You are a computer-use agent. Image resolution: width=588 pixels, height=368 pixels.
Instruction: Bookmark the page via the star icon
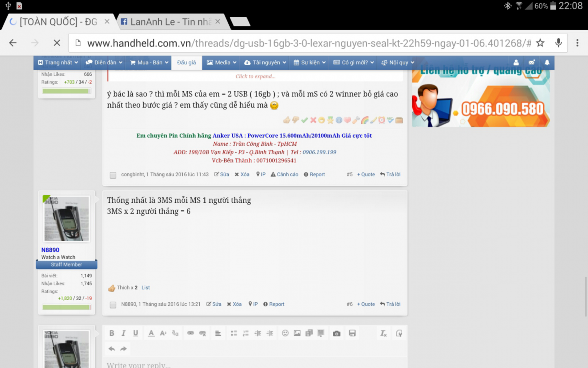tap(540, 43)
